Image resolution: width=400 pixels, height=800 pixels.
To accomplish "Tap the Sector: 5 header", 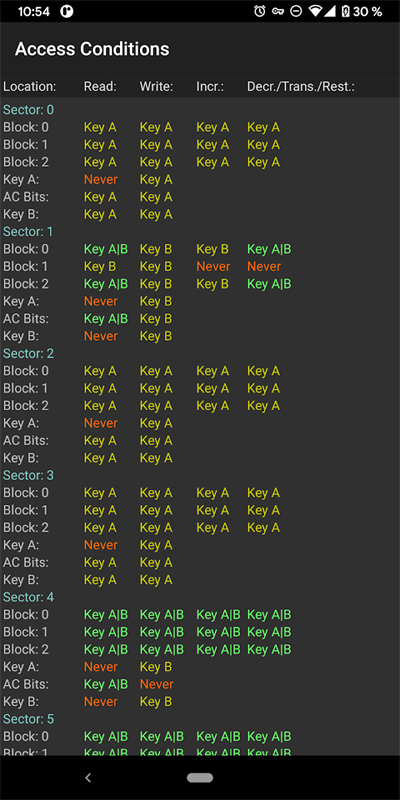I will (29, 719).
